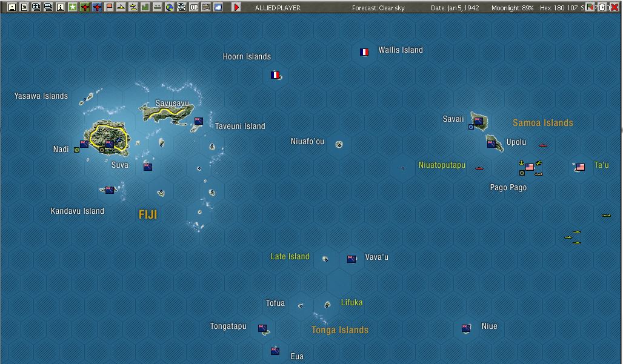This screenshot has height=364, width=623.
Task: Click the 'Yasawa Islands' label
Action: click(41, 96)
